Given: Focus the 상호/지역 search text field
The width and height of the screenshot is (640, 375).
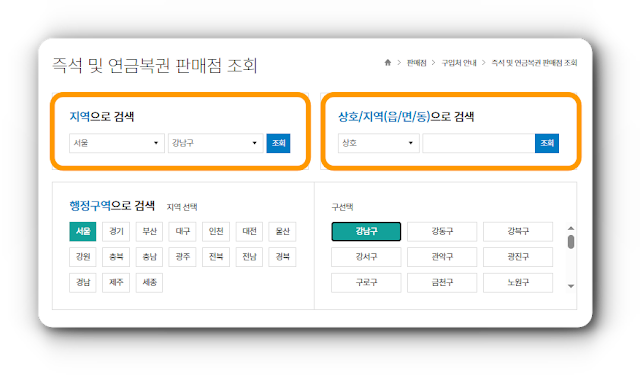Looking at the screenshot, I should (x=478, y=143).
